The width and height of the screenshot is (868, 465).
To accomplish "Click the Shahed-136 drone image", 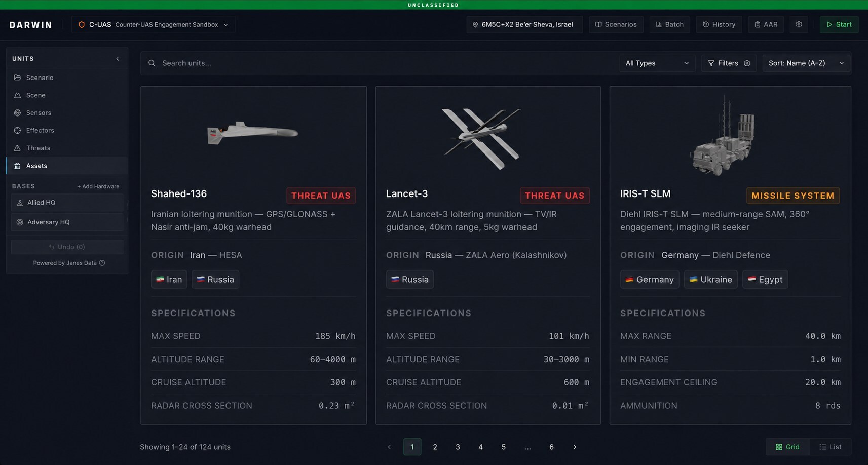I will click(x=252, y=133).
